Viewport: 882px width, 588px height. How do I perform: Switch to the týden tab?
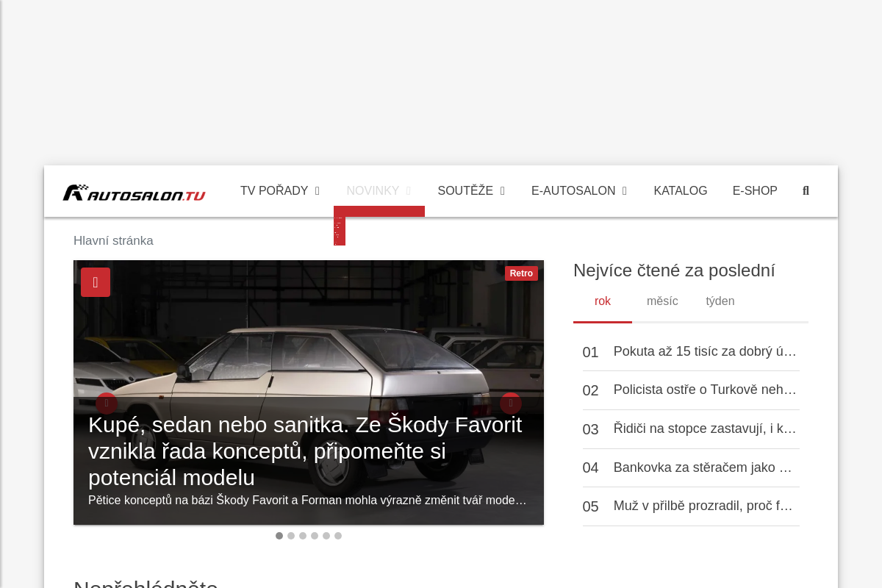click(720, 301)
